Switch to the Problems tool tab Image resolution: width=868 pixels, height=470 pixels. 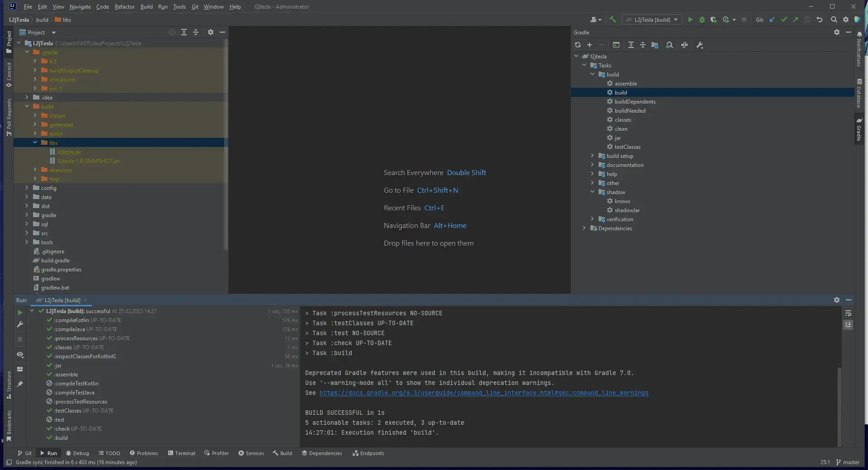(144, 453)
